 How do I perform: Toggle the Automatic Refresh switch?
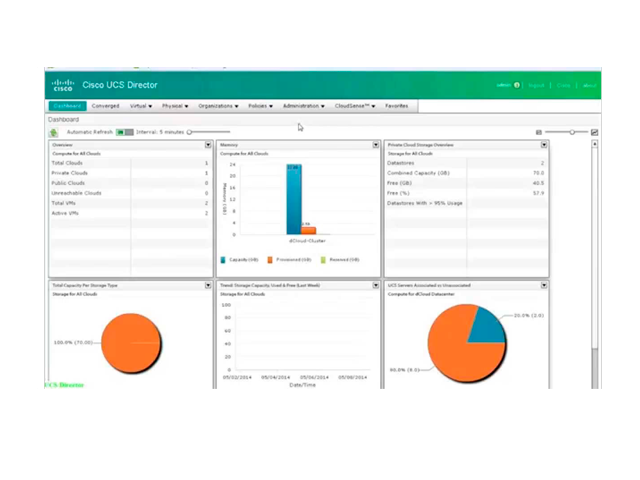[x=124, y=132]
